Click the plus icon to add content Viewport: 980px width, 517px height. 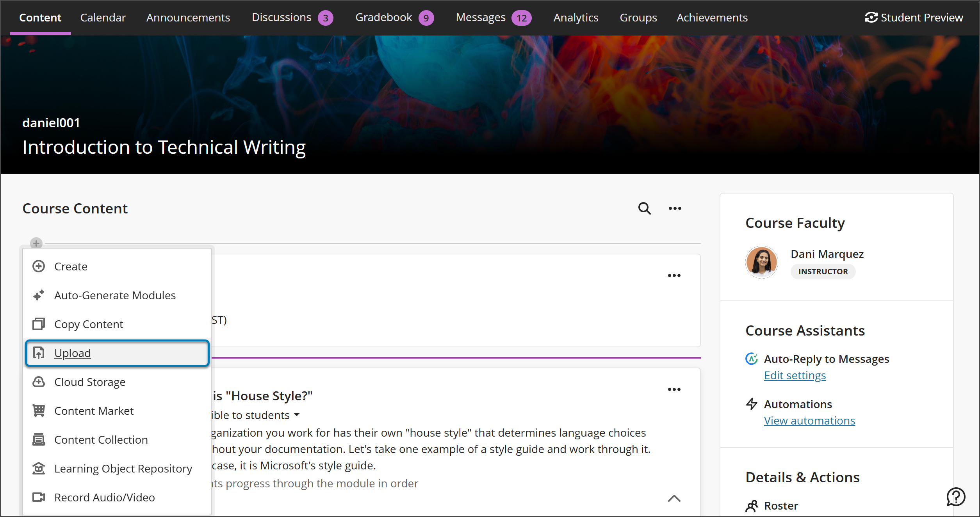click(x=36, y=243)
